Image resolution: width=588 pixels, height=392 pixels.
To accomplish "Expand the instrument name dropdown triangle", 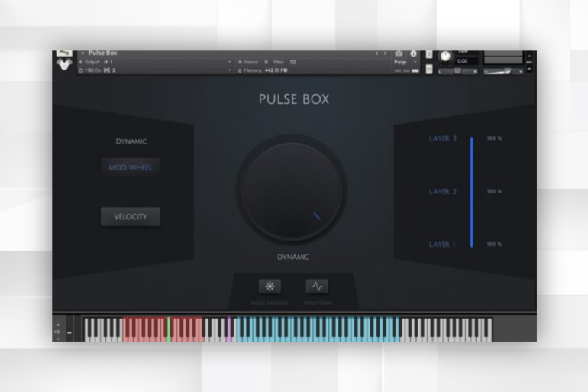I will click(82, 53).
